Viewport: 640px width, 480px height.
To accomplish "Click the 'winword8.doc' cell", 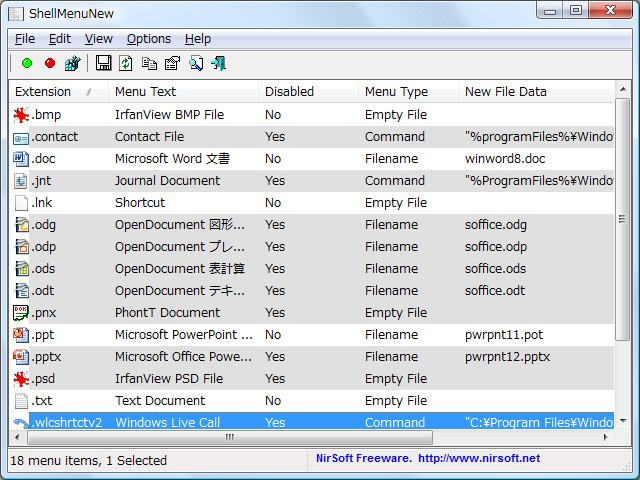I will pyautogui.click(x=505, y=159).
